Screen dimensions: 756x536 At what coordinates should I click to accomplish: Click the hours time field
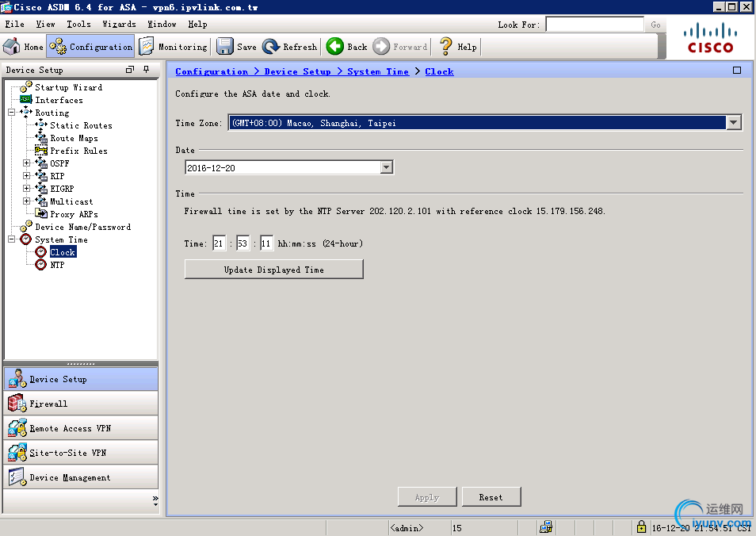pyautogui.click(x=219, y=243)
